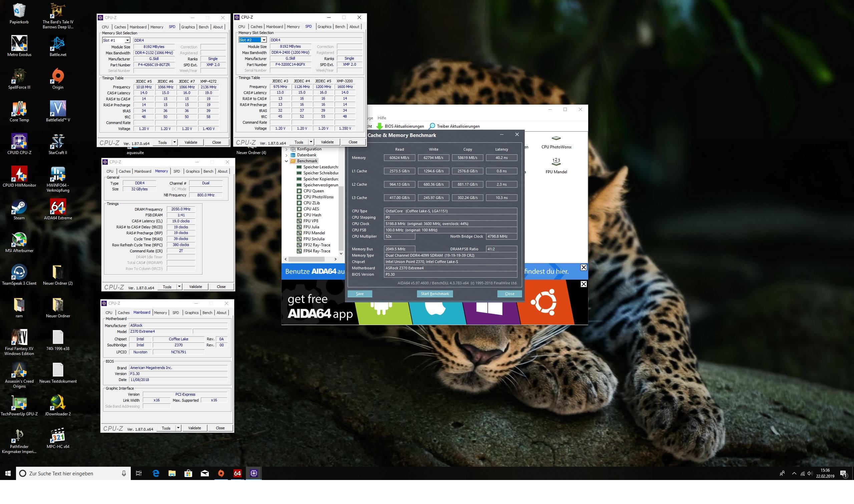Expand the Datenbank tree node
The width and height of the screenshot is (854, 504).
(x=286, y=155)
